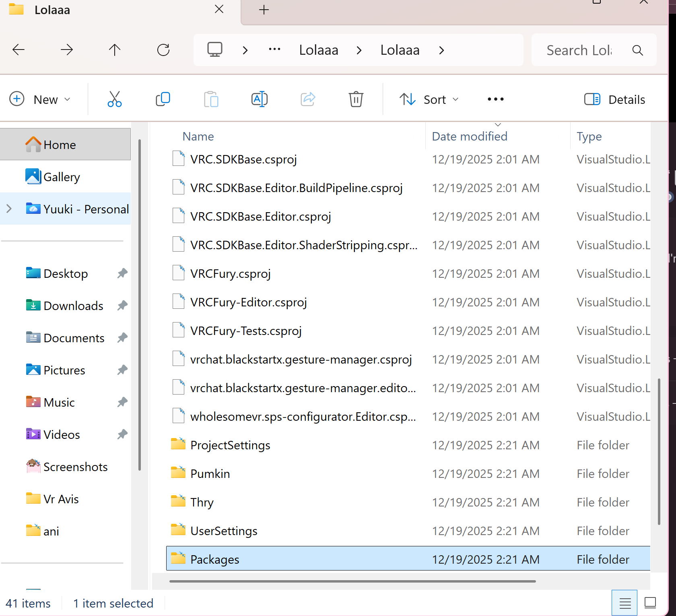Cut the selected item with scissors
The width and height of the screenshot is (676, 616).
[115, 99]
